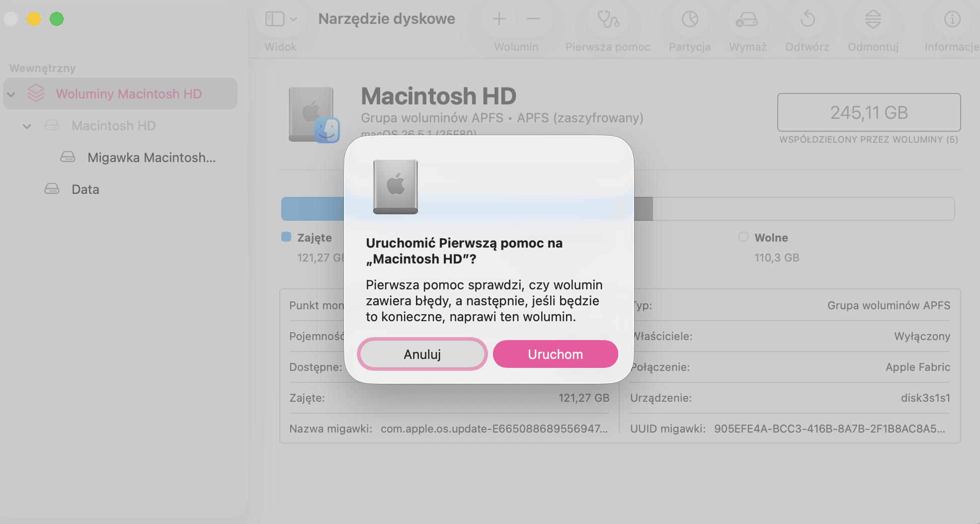This screenshot has height=524, width=980.
Task: Click the blue Zajęte legend swatch
Action: 286,237
